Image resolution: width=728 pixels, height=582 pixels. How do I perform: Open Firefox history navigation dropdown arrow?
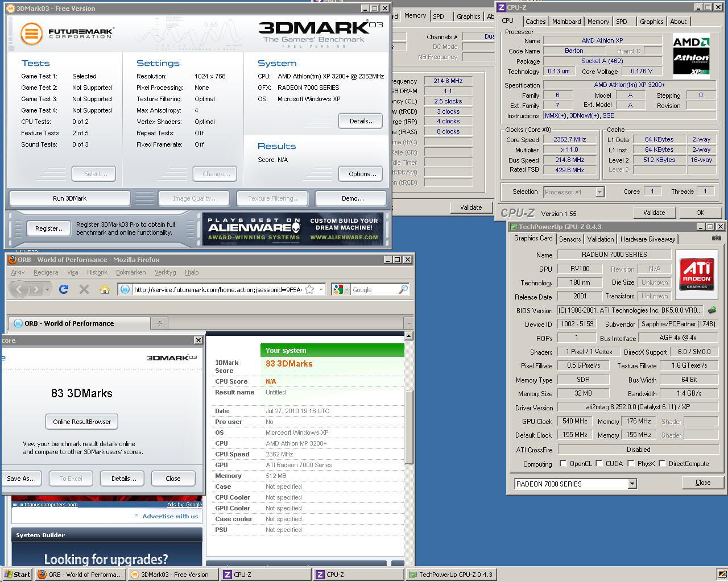[x=48, y=290]
